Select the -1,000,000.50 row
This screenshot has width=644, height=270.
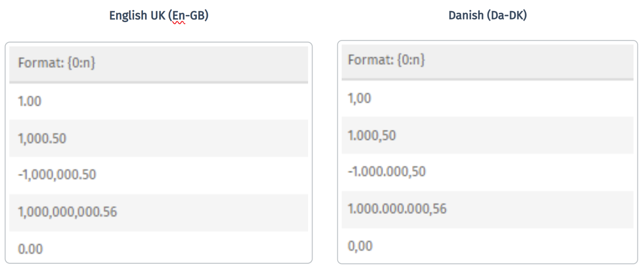(158, 175)
